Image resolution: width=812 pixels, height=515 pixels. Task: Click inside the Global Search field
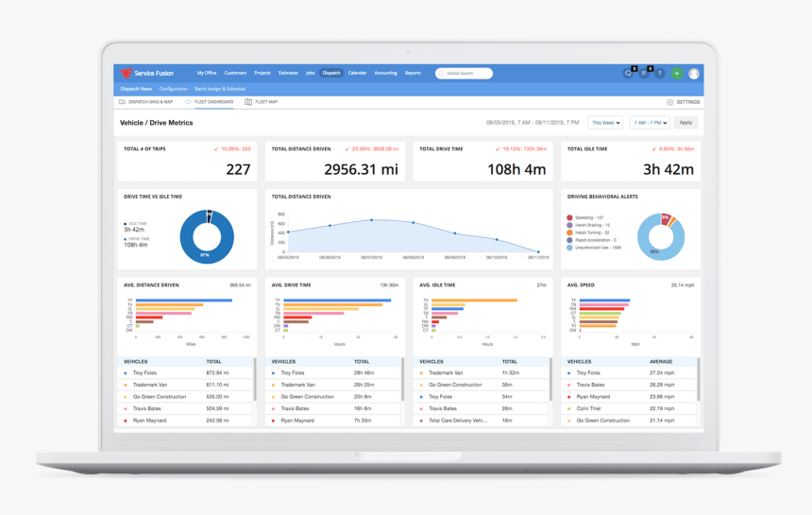pos(464,74)
